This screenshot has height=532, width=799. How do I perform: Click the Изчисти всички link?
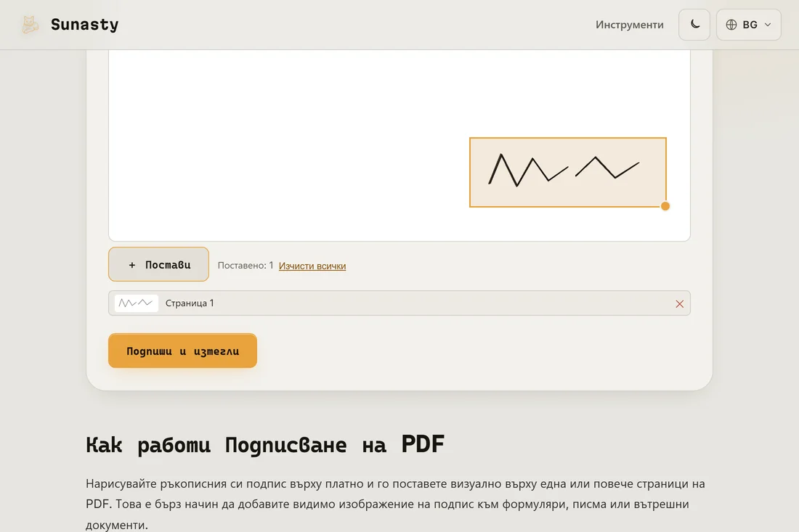[x=312, y=266]
